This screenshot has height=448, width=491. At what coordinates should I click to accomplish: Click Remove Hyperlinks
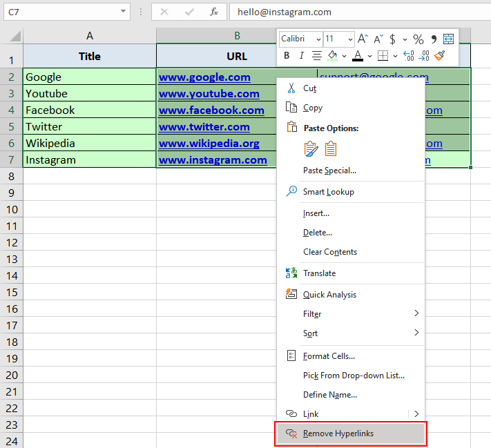pos(351,434)
